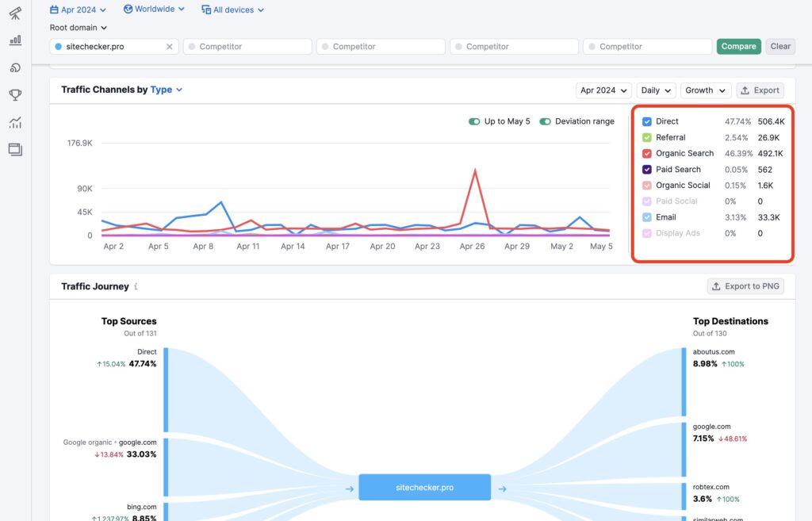Remove sitechecker.pro using the X icon
This screenshot has height=521, width=812.
pos(169,47)
